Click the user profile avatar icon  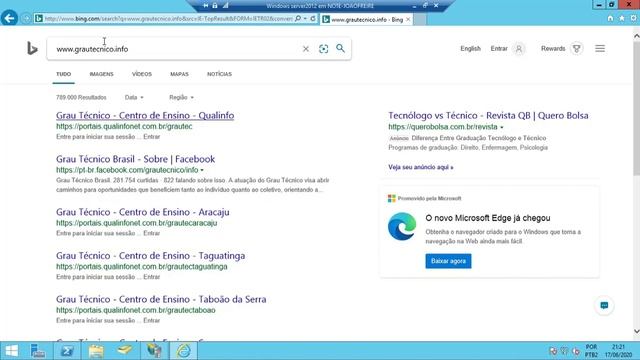tap(519, 49)
